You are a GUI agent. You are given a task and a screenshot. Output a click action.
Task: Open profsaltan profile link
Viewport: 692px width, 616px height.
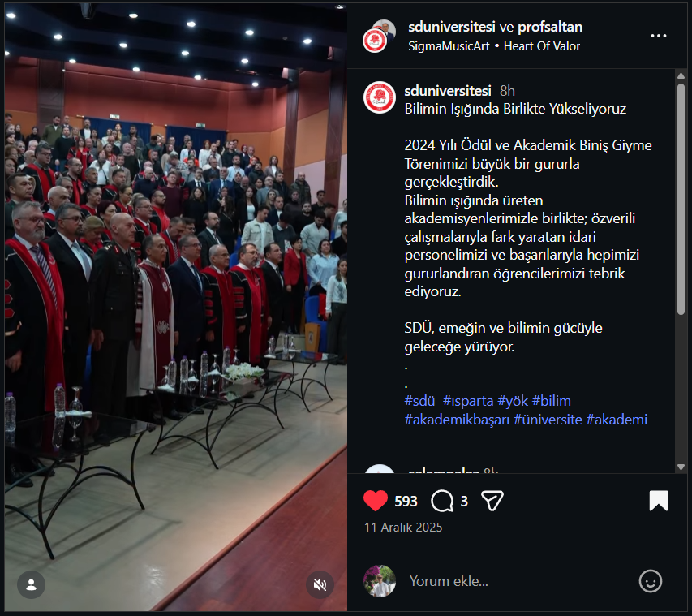(550, 27)
